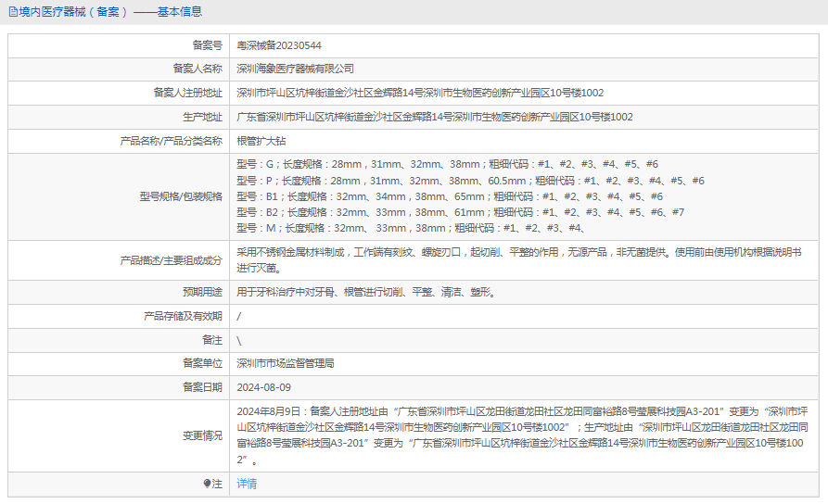Select the 型号：M specification line

[411, 228]
